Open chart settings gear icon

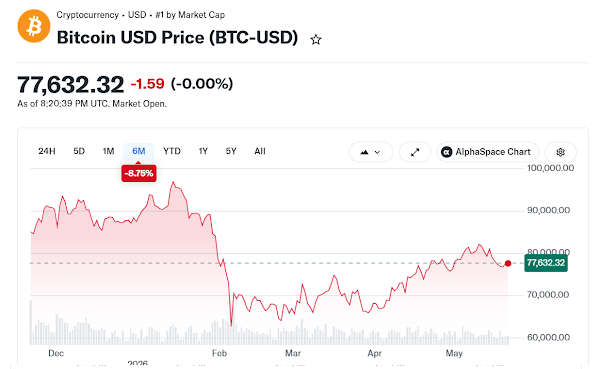click(x=561, y=152)
